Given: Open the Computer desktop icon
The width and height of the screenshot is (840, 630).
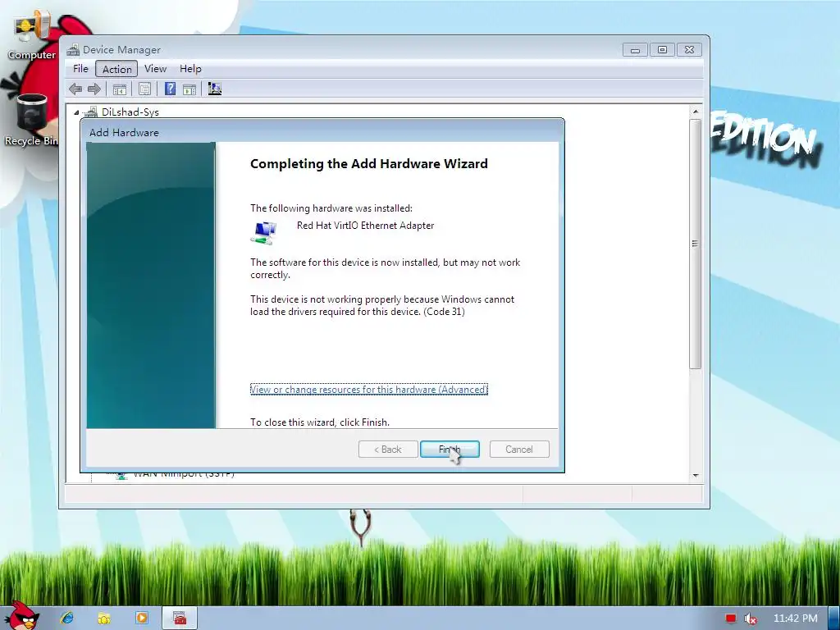Looking at the screenshot, I should click(x=32, y=27).
